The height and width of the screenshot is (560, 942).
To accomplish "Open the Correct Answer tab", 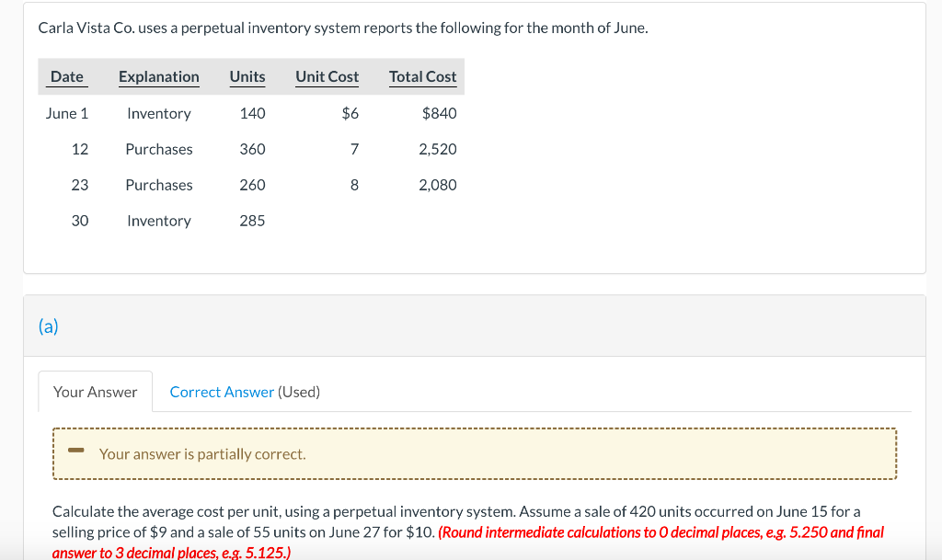I will point(222,392).
